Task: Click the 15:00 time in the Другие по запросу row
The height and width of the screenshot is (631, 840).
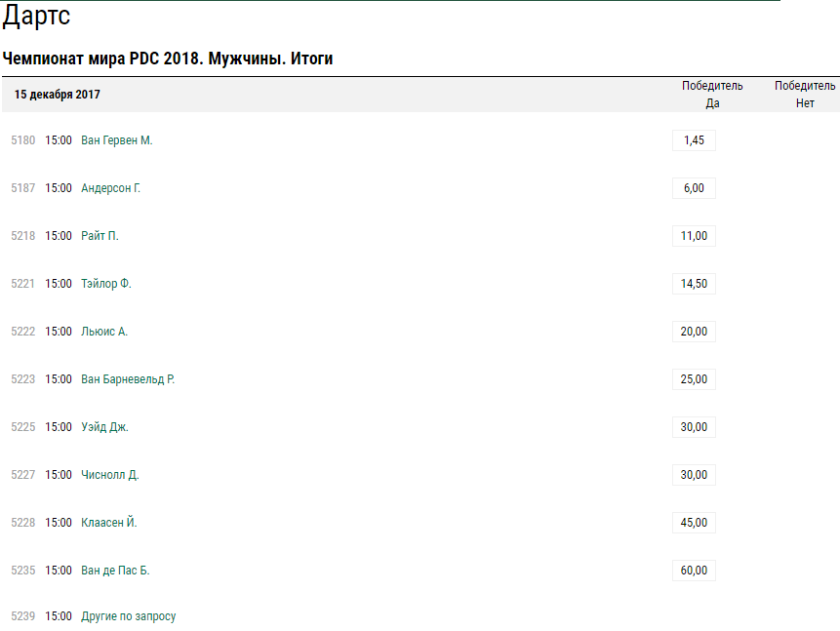Action: (x=59, y=616)
